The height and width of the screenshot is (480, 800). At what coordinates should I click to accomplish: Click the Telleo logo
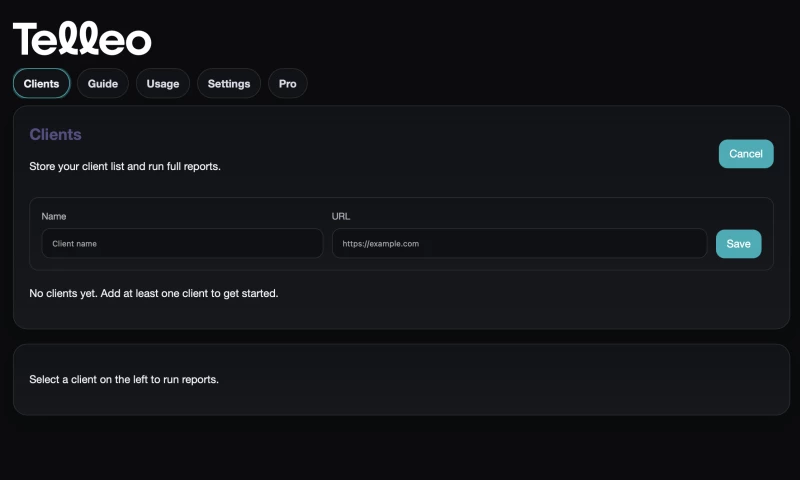click(82, 39)
